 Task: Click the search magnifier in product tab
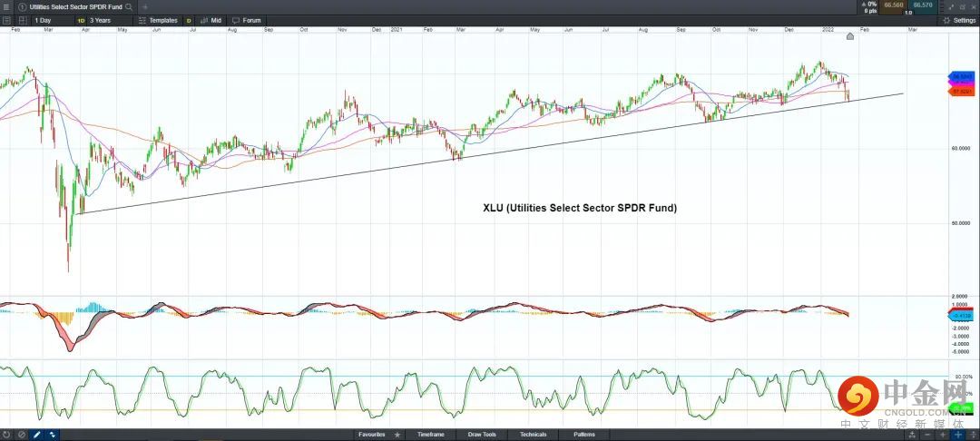tap(128, 7)
